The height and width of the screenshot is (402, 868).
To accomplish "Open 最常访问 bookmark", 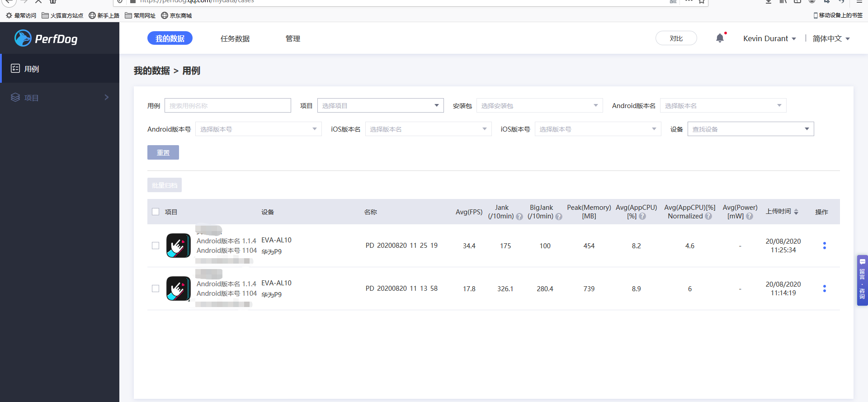I will (21, 15).
